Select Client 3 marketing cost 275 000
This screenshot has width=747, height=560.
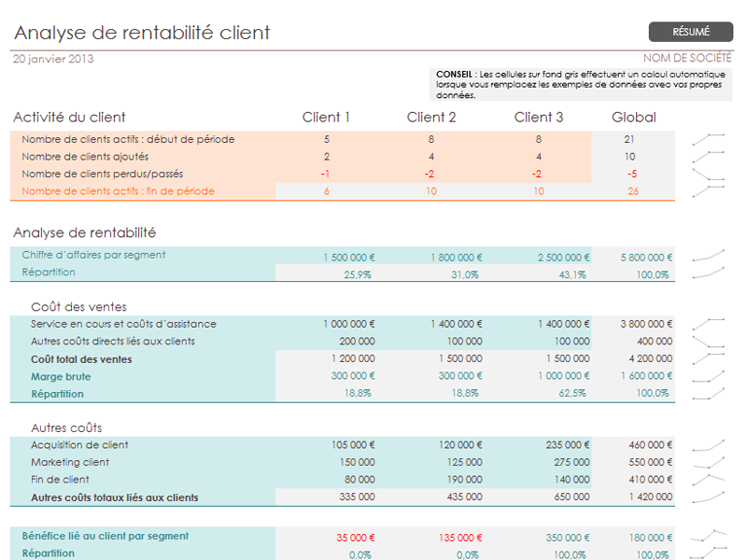click(571, 462)
